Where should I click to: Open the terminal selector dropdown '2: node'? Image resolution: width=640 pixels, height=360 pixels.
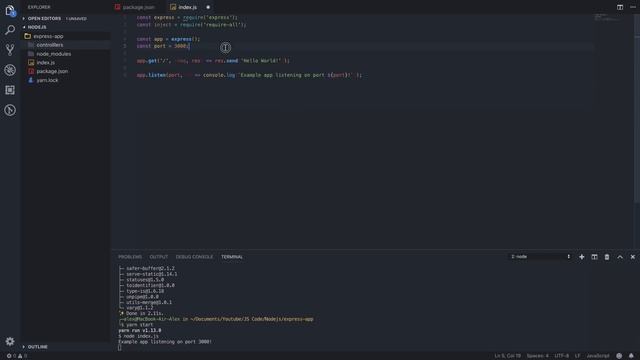[x=540, y=257]
